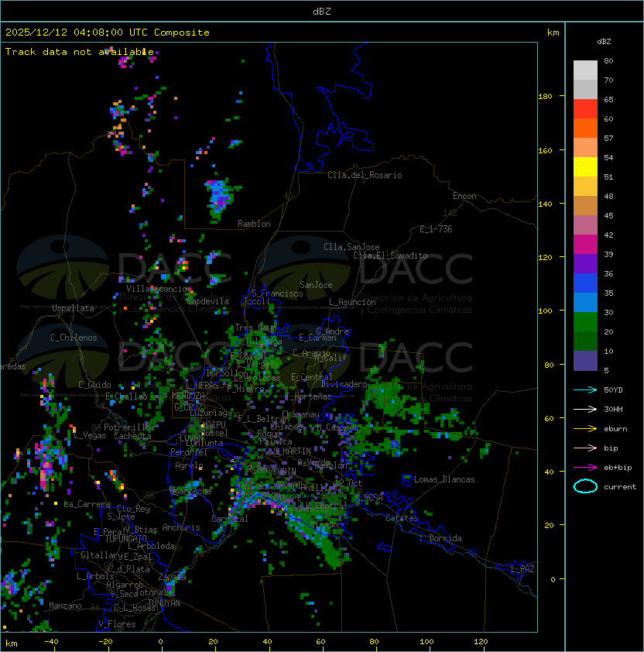Pick the dark orange swatch below 60 dBZ

tap(585, 129)
